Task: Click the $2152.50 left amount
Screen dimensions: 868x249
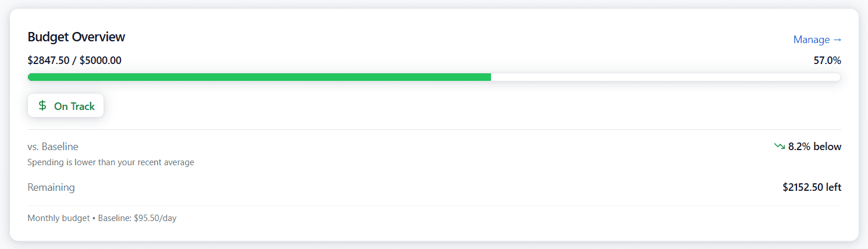Action: click(812, 187)
